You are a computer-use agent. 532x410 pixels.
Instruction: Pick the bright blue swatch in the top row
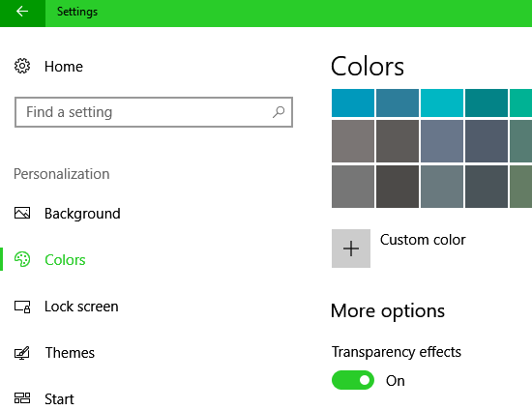click(x=353, y=102)
